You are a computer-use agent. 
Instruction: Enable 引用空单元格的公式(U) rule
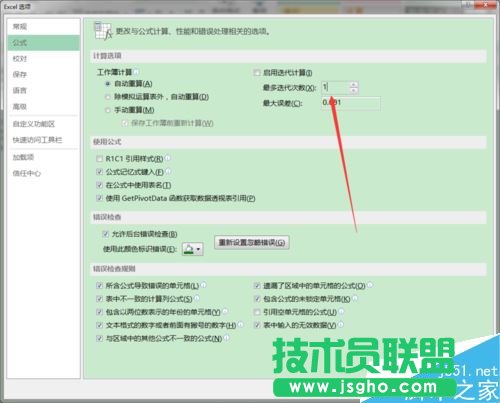pyautogui.click(x=257, y=312)
